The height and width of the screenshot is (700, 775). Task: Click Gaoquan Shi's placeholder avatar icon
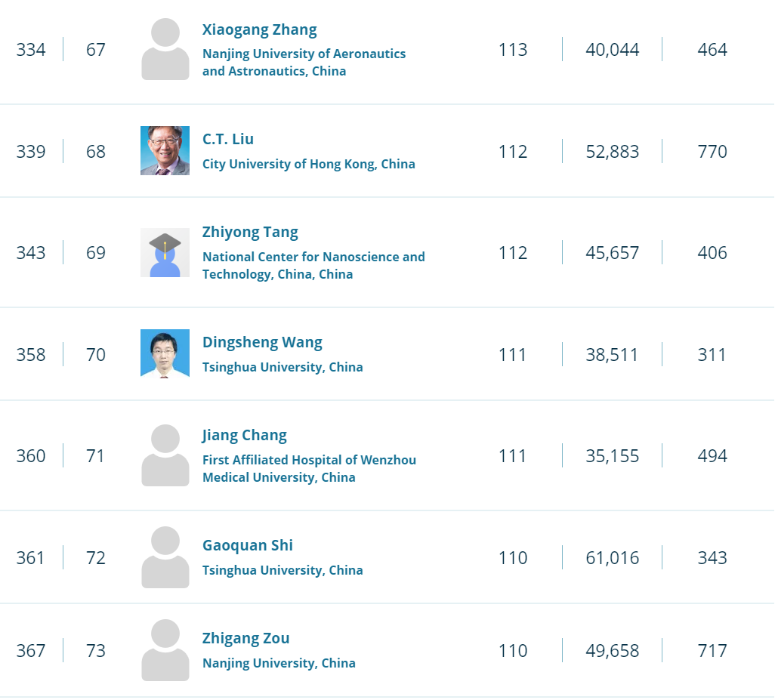pos(165,557)
